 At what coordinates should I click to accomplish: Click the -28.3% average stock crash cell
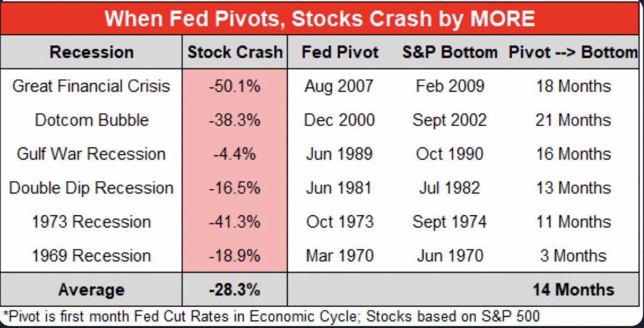[235, 289]
